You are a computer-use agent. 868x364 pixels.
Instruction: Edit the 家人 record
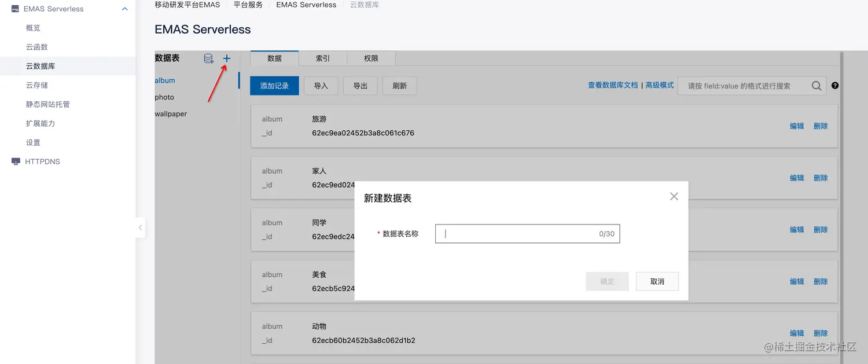click(797, 178)
